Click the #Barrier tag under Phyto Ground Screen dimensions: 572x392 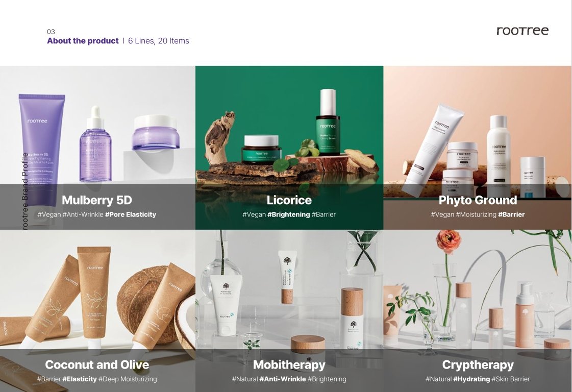point(511,214)
